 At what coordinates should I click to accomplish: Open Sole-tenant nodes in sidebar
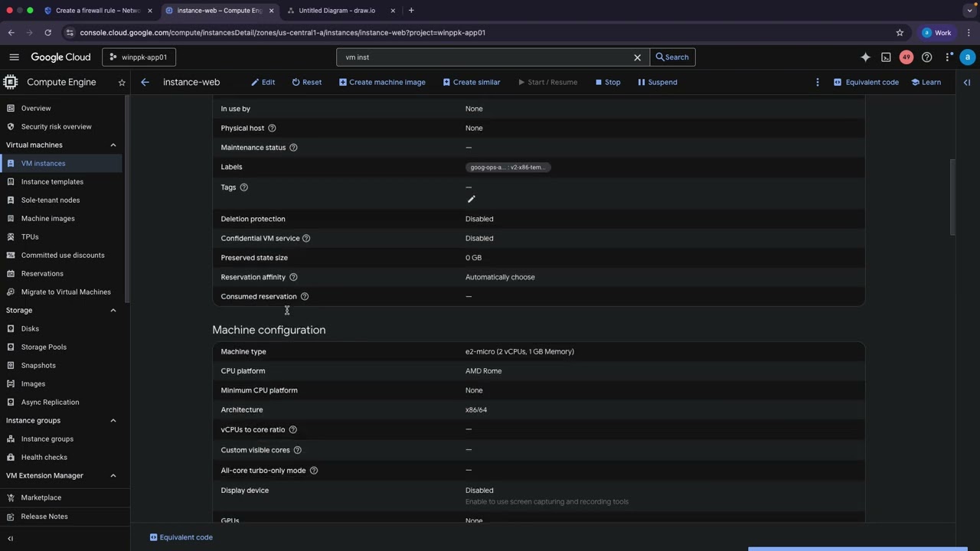click(x=61, y=201)
